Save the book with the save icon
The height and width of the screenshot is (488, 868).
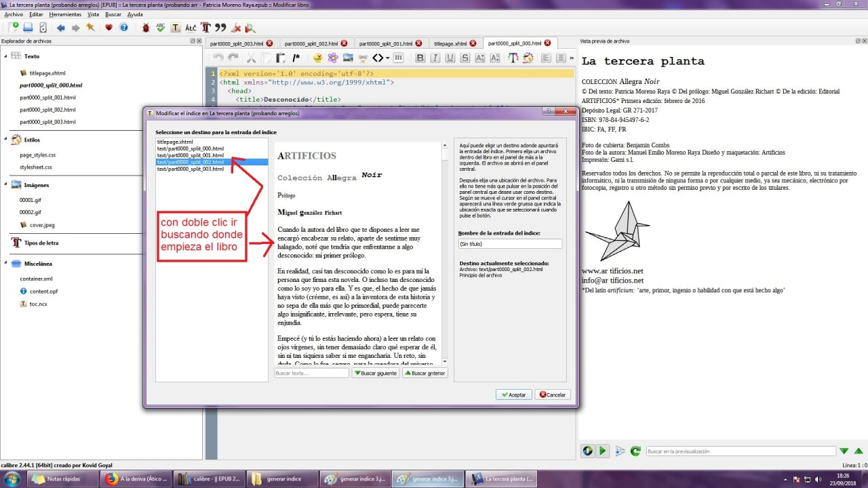pyautogui.click(x=28, y=28)
